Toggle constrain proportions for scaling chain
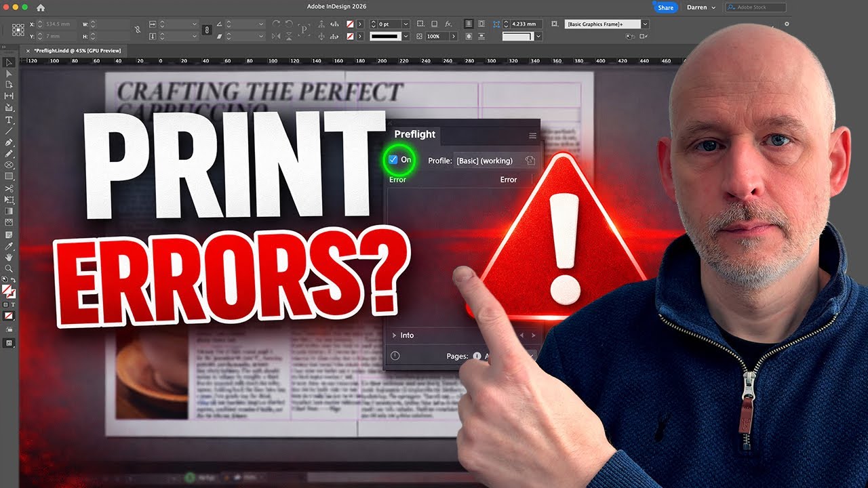Image resolution: width=868 pixels, height=488 pixels. 207,30
